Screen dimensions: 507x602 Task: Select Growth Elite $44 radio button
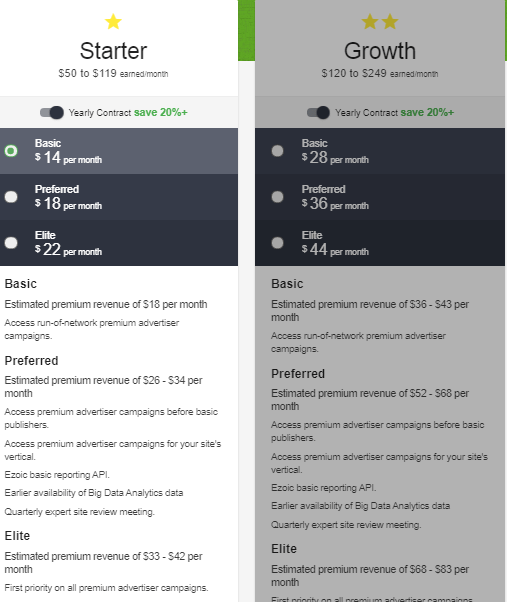pyautogui.click(x=277, y=243)
